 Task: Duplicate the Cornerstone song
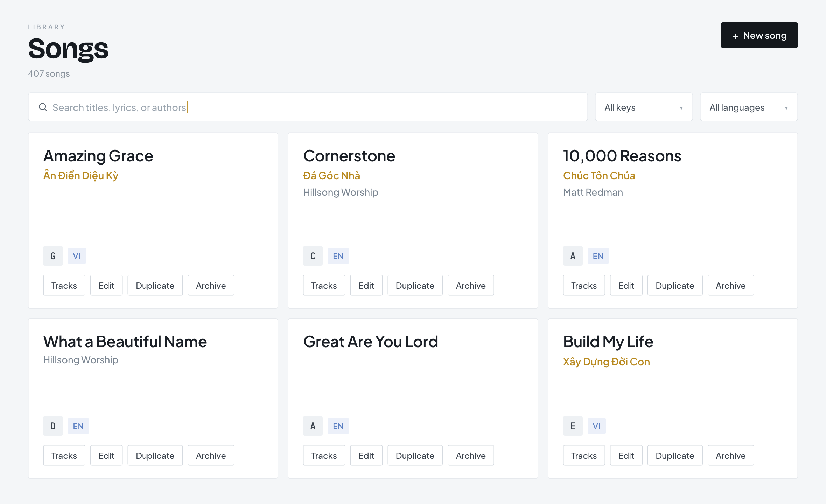pos(415,285)
